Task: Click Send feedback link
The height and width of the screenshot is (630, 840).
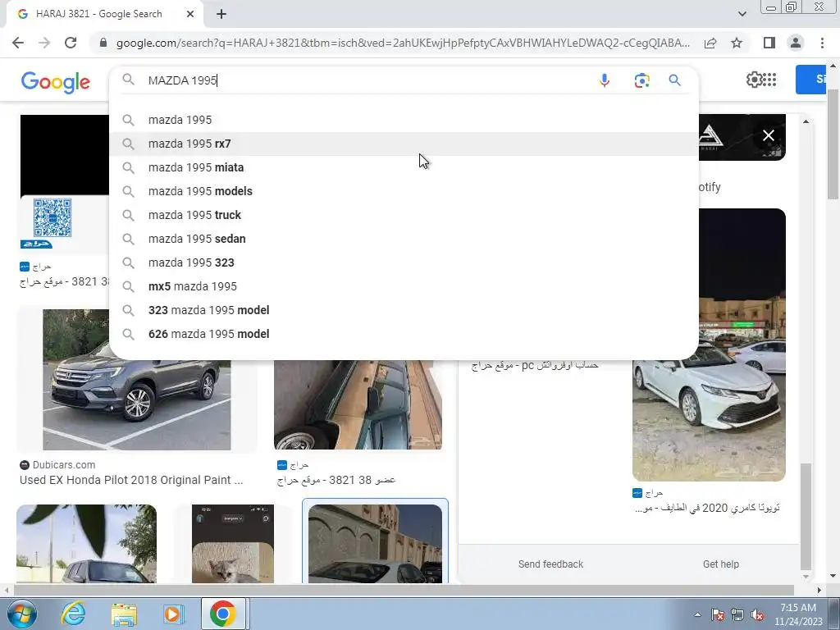Action: (x=550, y=564)
